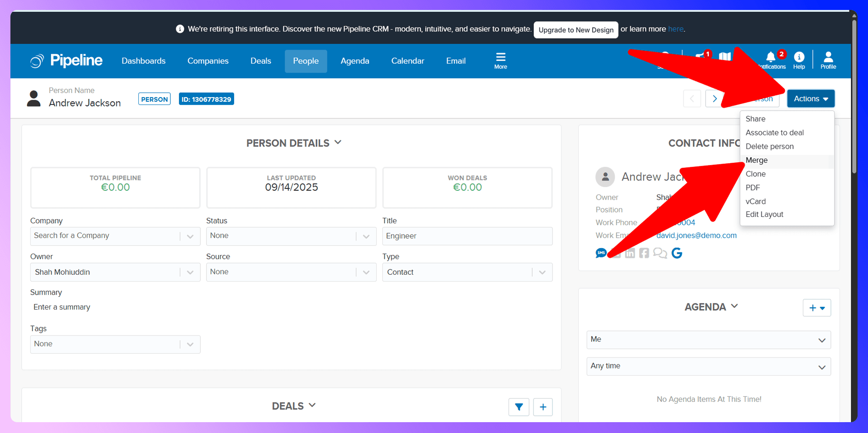The height and width of the screenshot is (433, 868).
Task: Select Associate to deal
Action: tap(787, 132)
